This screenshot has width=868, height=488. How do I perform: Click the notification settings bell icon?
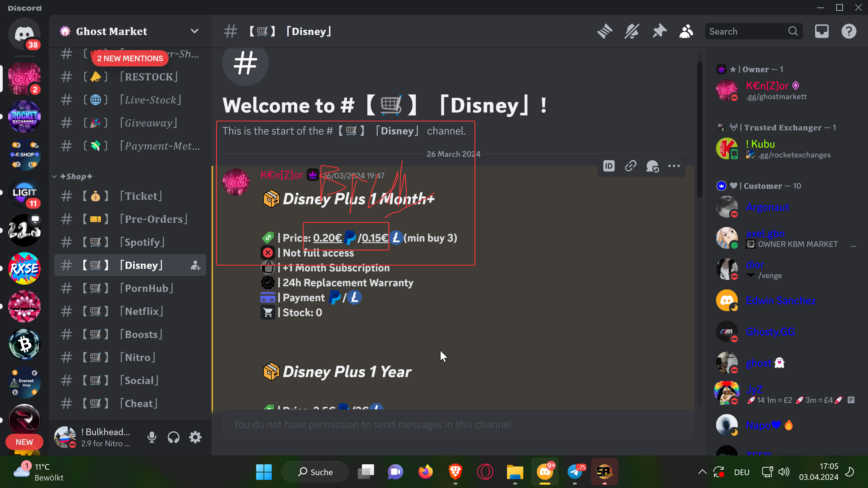pyautogui.click(x=632, y=31)
